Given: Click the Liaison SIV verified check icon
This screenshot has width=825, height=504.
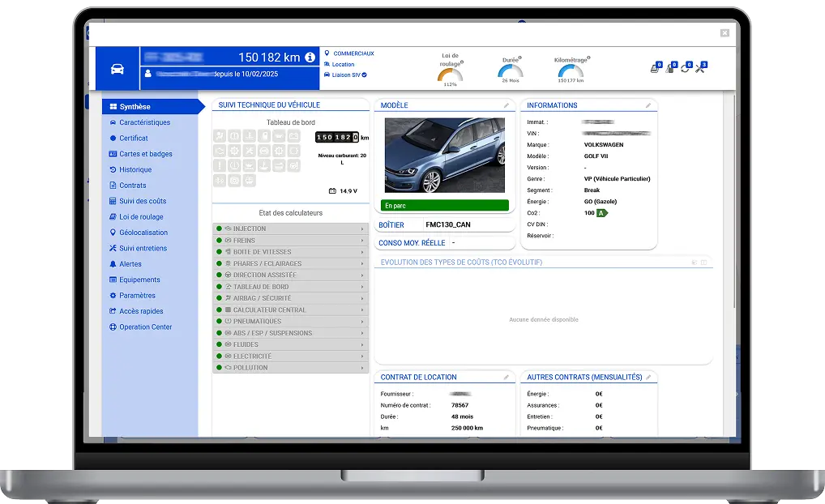Looking at the screenshot, I should 364,75.
